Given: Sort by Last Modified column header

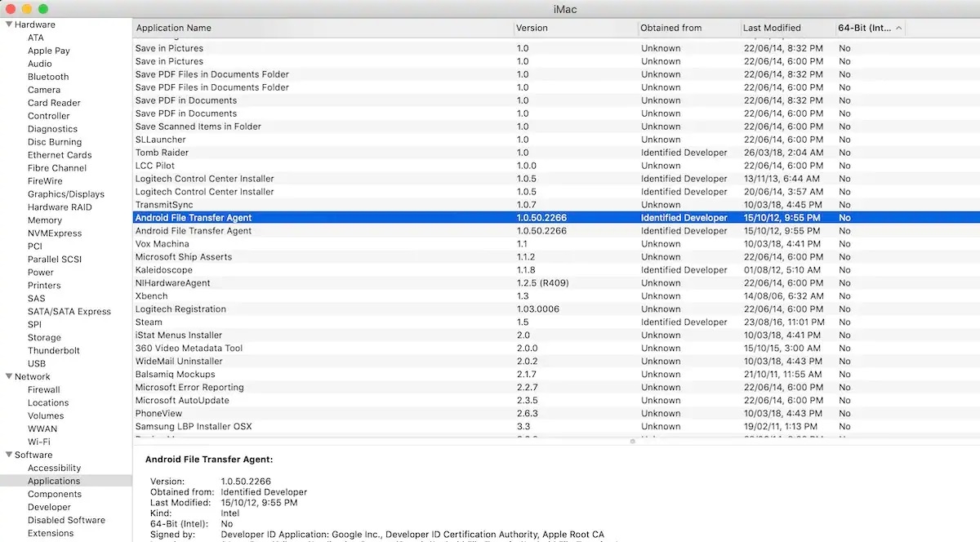Looking at the screenshot, I should click(x=788, y=28).
